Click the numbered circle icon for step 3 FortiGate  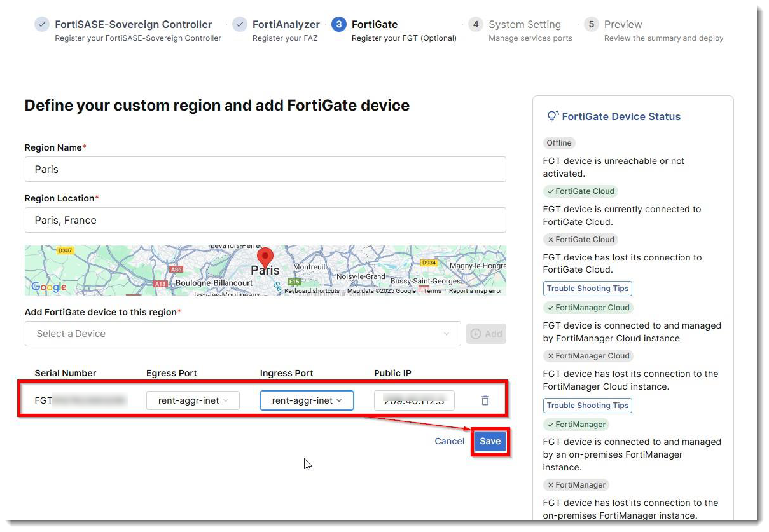point(339,24)
